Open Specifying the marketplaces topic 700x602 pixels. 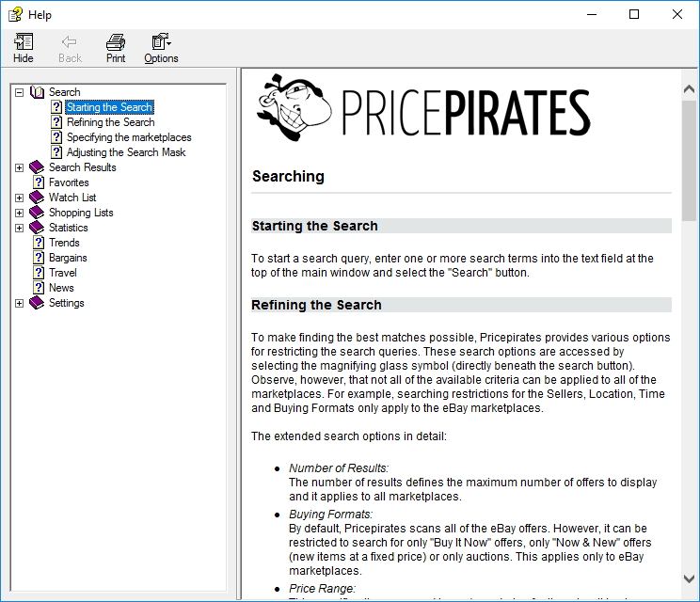click(129, 137)
